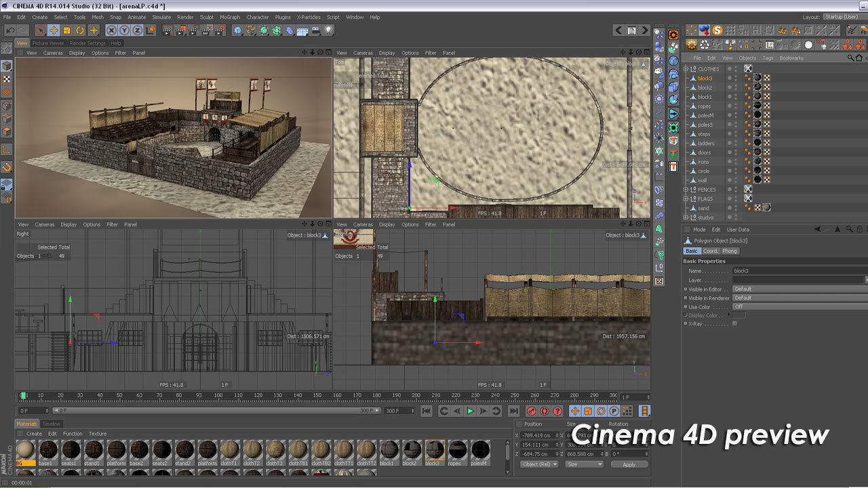
Task: Open the Use Color dropdown
Action: [x=799, y=306]
